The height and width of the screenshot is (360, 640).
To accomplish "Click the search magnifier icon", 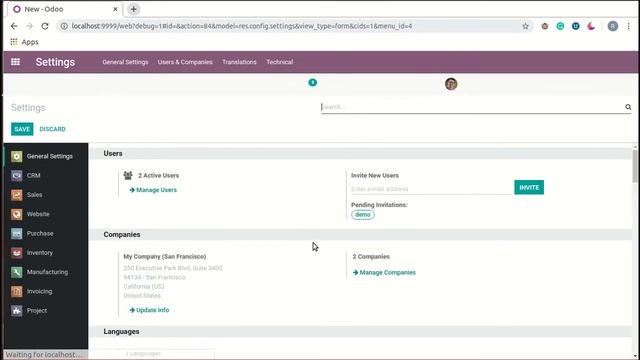I will [628, 107].
